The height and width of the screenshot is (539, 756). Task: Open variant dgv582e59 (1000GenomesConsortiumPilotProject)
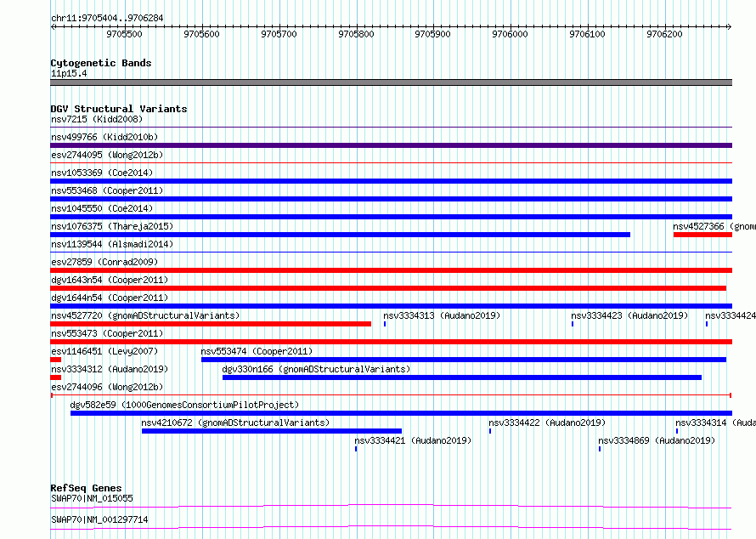(x=184, y=405)
